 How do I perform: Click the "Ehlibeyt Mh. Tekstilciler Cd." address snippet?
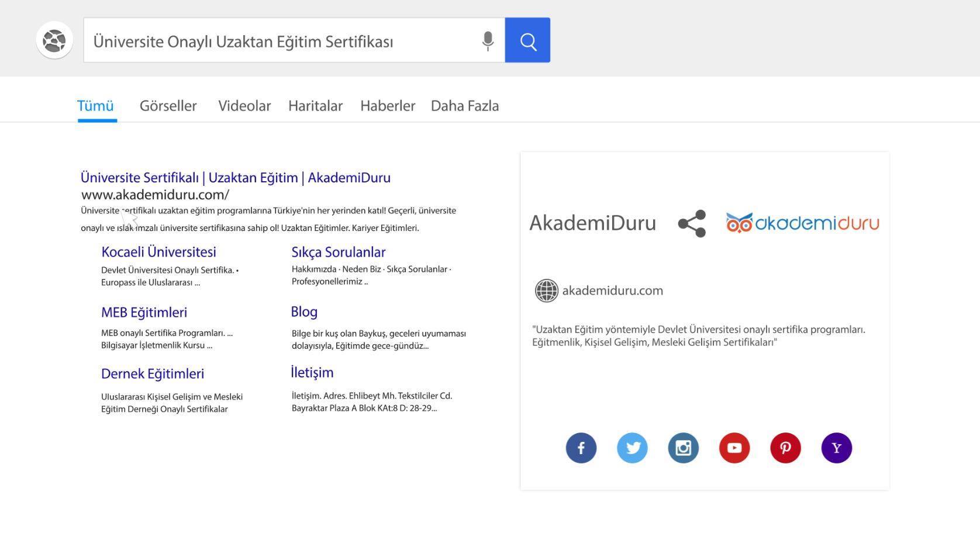(x=372, y=402)
